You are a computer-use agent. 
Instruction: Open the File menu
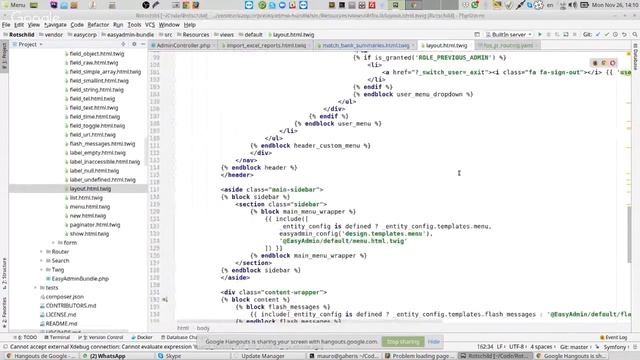[6, 25]
